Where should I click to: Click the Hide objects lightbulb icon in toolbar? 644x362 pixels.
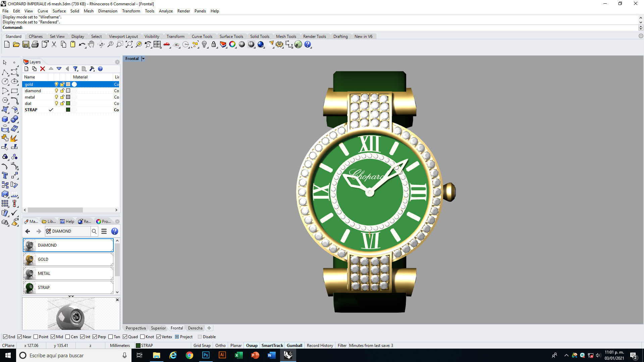pos(204,44)
